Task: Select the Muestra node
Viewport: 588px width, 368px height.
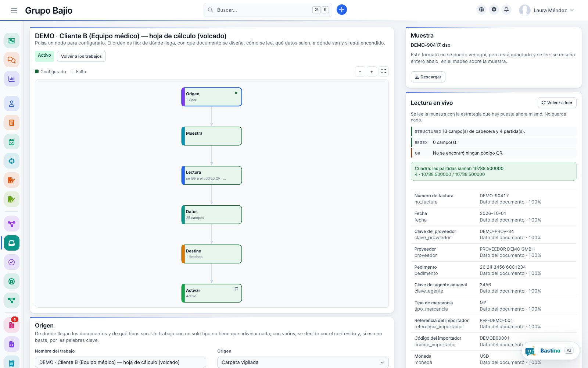Action: click(x=212, y=136)
